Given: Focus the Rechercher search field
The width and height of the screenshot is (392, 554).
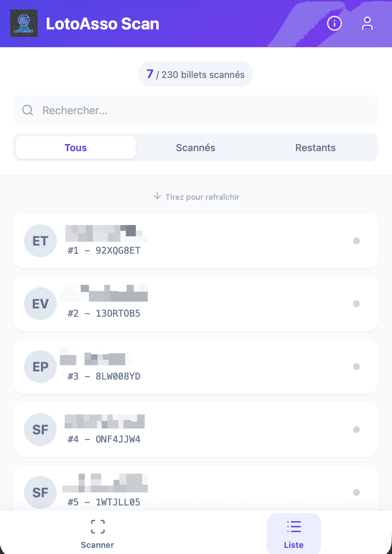Looking at the screenshot, I should pos(205,110).
